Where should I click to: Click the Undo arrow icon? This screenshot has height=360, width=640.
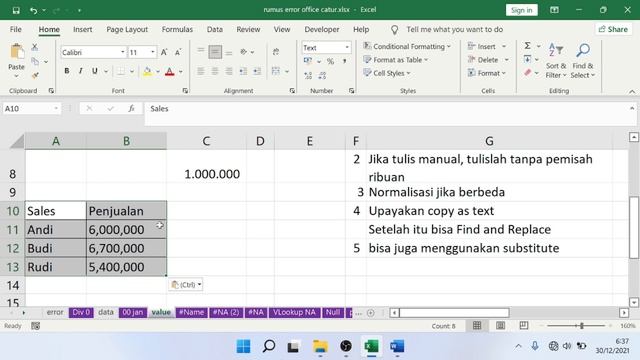pos(34,10)
